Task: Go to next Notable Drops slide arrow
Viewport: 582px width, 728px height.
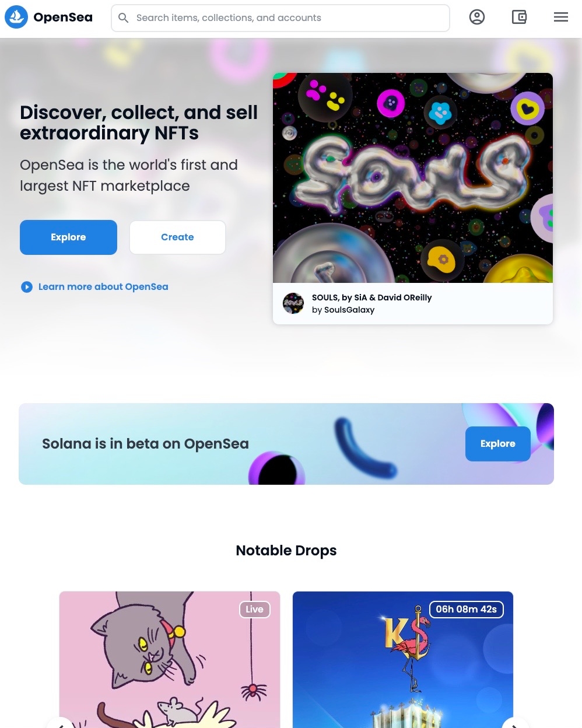Action: click(516, 723)
